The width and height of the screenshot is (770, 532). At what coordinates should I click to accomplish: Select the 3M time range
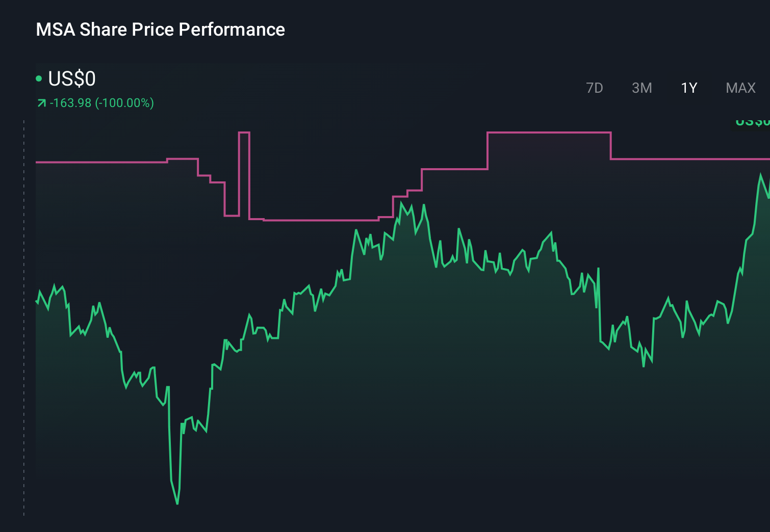pos(641,88)
